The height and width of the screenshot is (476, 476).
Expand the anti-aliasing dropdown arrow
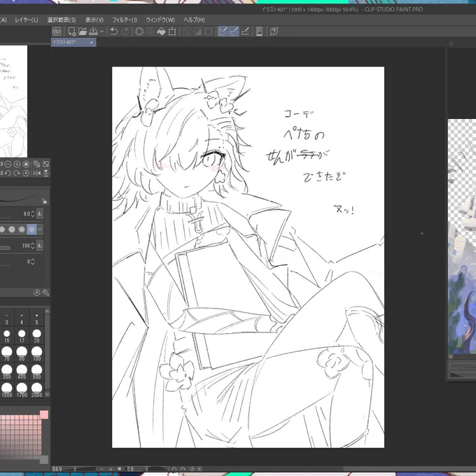pos(40,229)
